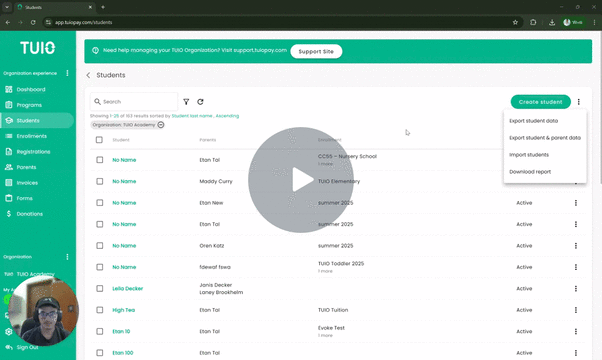The image size is (602, 360).
Task: Open the Donations section
Action: [30, 214]
